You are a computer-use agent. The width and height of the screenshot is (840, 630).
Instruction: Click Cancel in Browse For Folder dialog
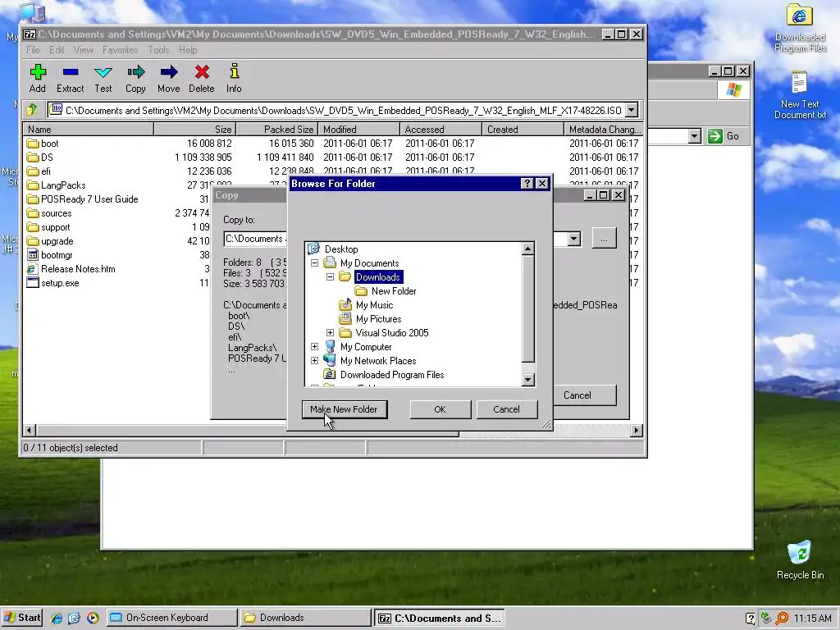coord(506,409)
